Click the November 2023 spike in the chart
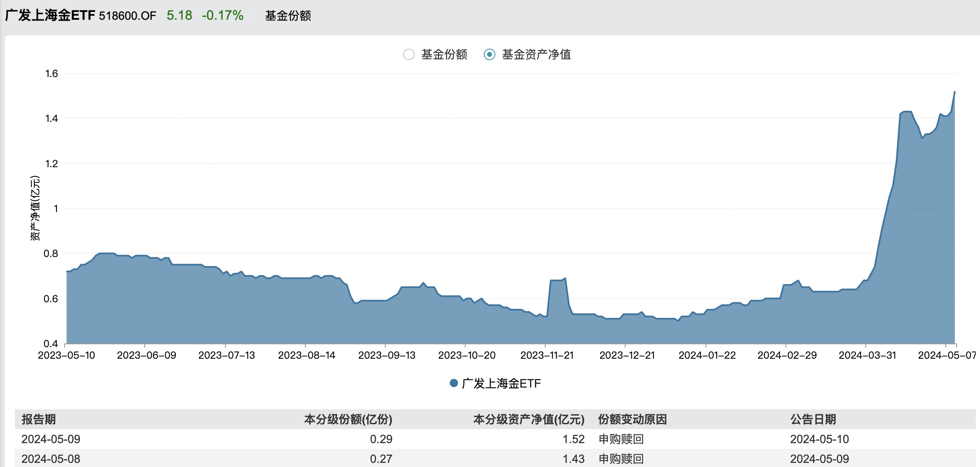Viewport: 980px width, 467px height. (557, 280)
